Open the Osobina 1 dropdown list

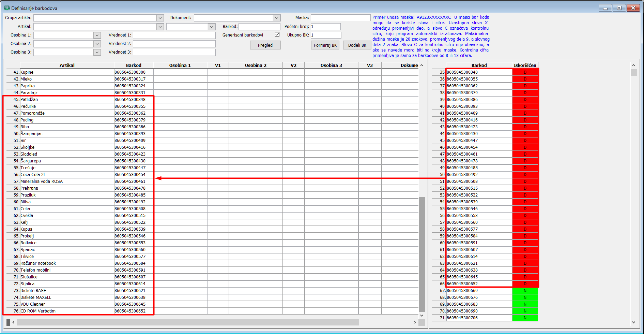97,35
